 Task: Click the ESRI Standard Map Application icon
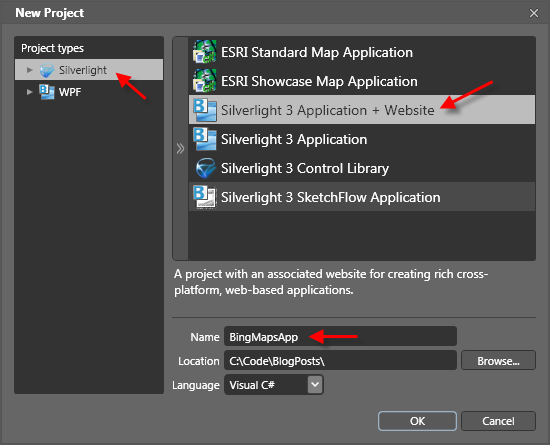pyautogui.click(x=204, y=52)
